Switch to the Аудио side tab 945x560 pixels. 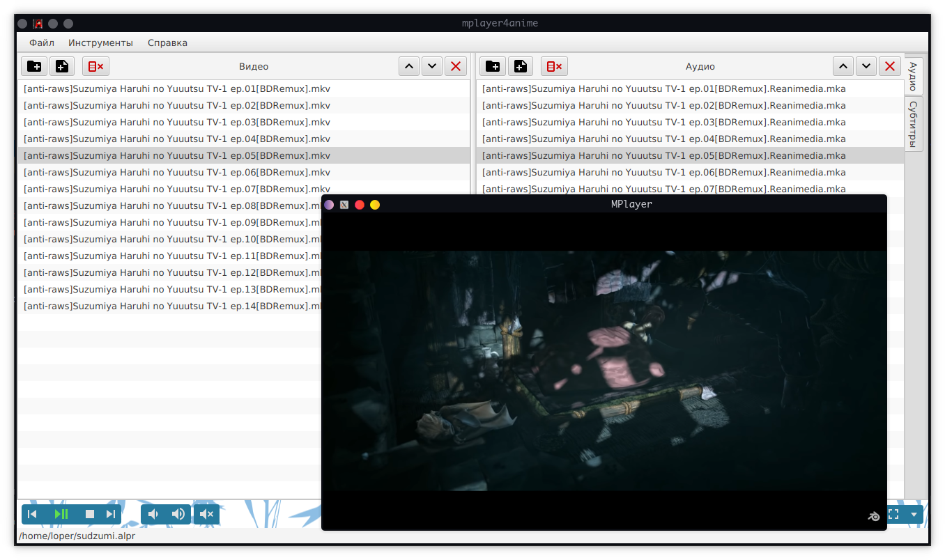click(x=914, y=76)
